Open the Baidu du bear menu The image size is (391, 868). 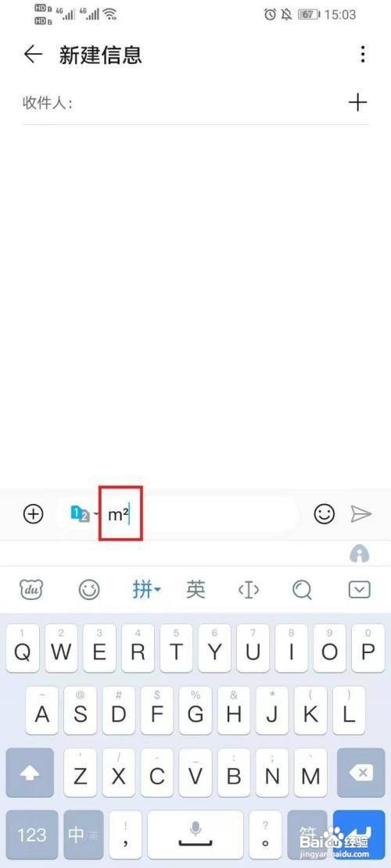pos(31,590)
